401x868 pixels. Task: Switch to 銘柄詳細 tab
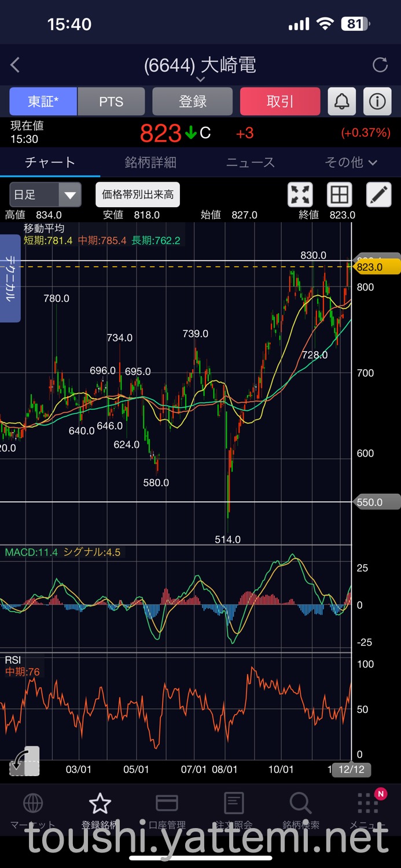[150, 163]
